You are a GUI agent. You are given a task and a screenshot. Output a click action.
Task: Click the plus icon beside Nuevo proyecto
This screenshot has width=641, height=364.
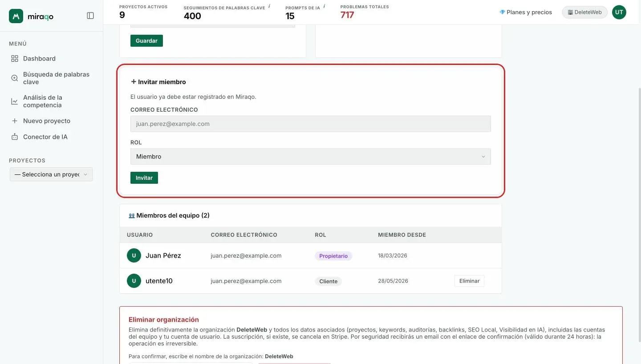15,121
